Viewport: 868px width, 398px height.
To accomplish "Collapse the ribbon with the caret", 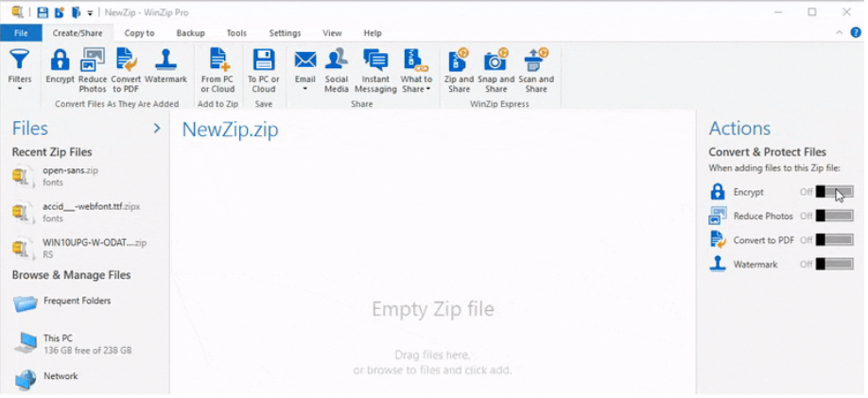I will coord(840,33).
